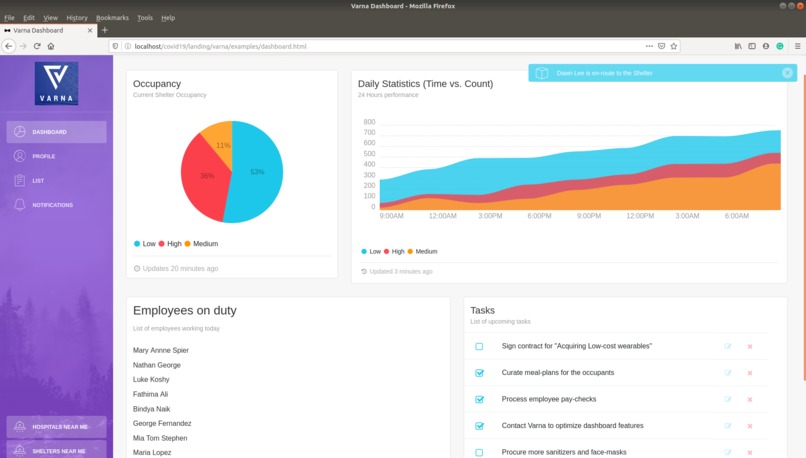Select employee George Fernandez
This screenshot has width=806, height=458.
162,424
